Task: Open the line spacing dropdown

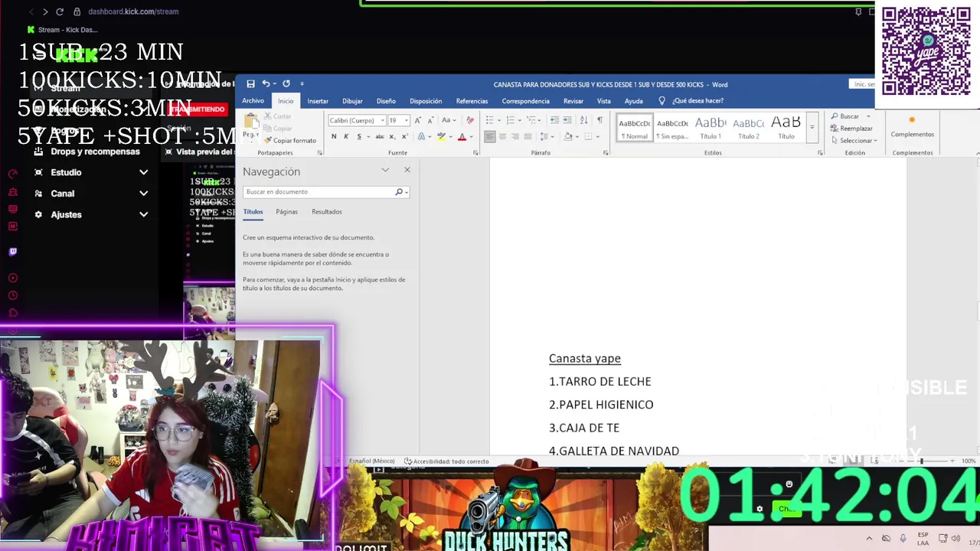Action: (x=547, y=136)
